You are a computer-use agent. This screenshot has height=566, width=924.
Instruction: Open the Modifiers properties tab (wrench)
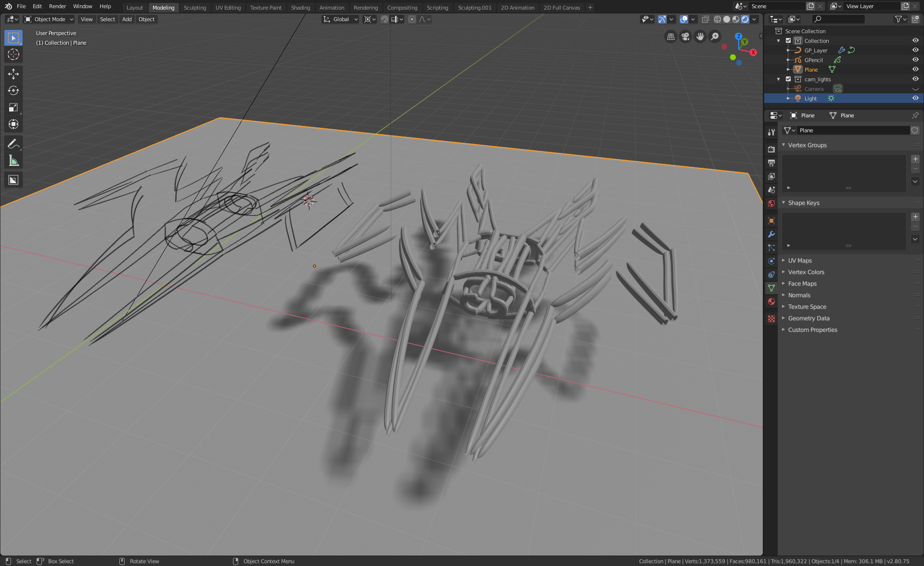point(771,234)
